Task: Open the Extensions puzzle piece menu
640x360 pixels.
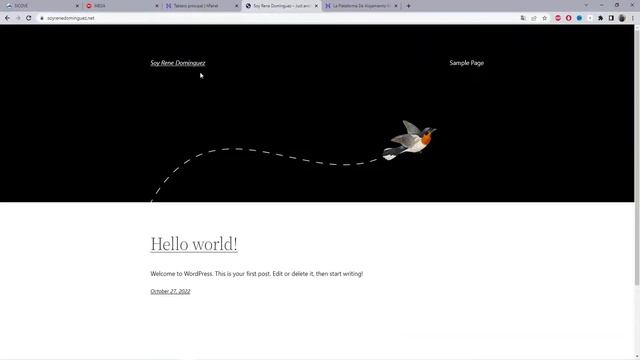Action: click(x=600, y=18)
